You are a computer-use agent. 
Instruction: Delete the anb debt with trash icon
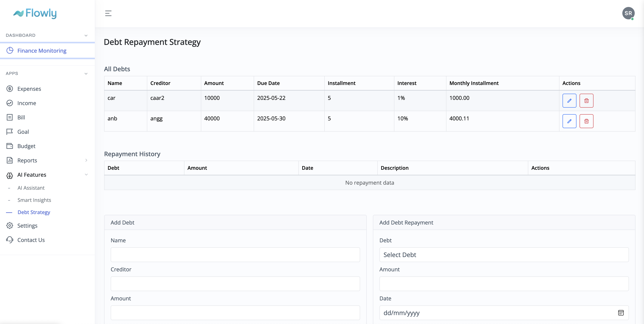click(x=586, y=121)
